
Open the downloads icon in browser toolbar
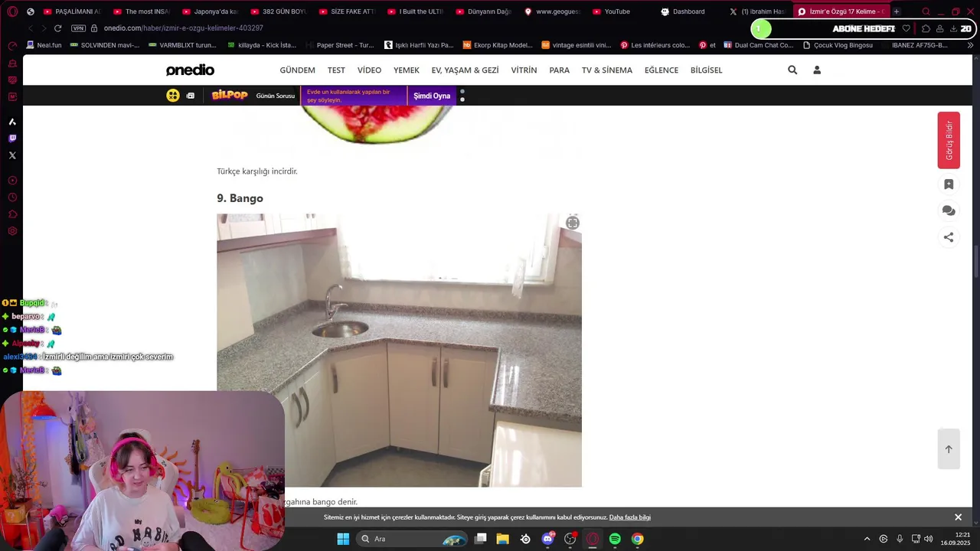click(953, 28)
